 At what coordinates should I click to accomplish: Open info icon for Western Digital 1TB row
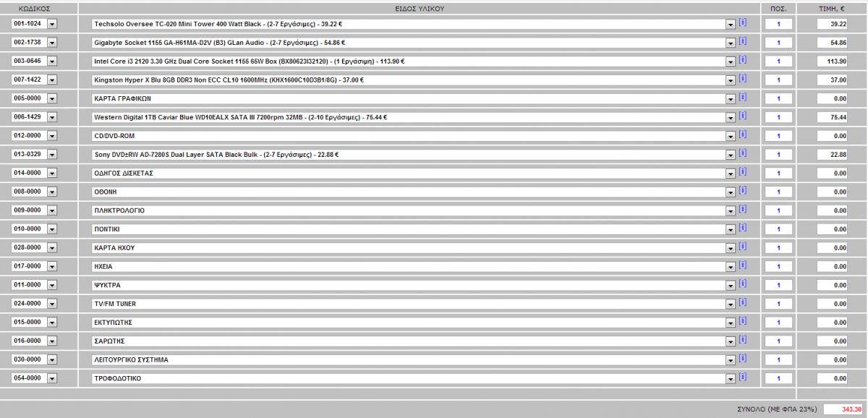(x=742, y=116)
